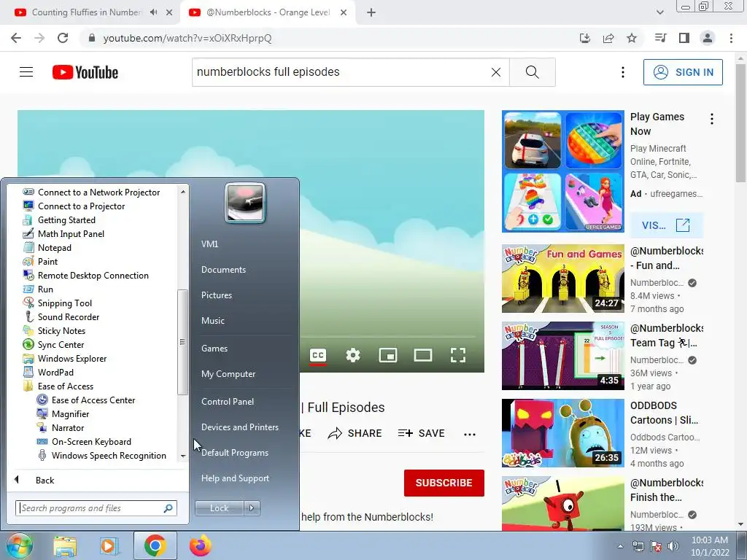Screen dimensions: 747x560
Task: Open On-Screen Keyboard
Action: 91,441
